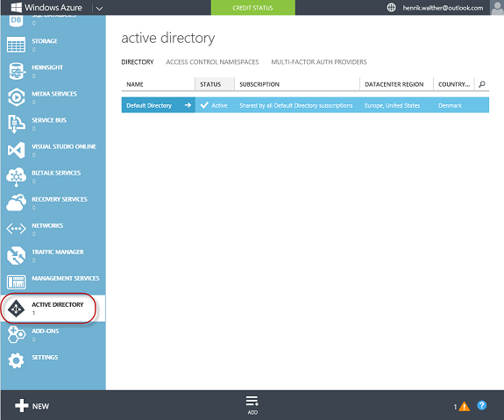Click the Add command button
This screenshot has height=420, width=504.
coord(252,405)
